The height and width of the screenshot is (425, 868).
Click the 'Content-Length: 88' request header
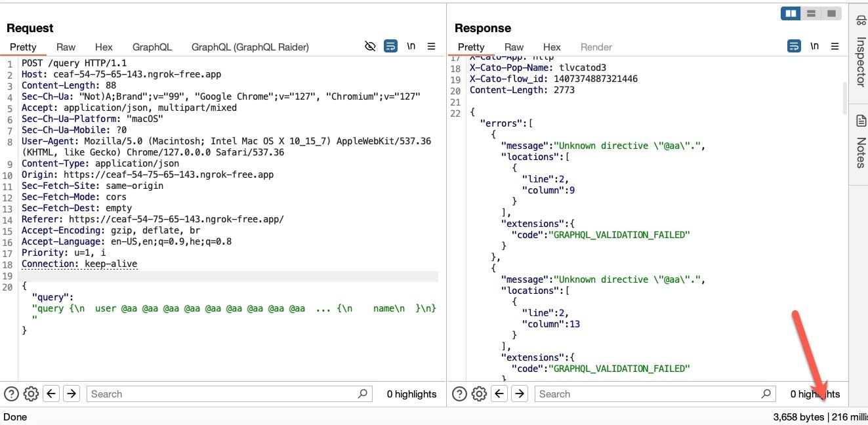69,85
